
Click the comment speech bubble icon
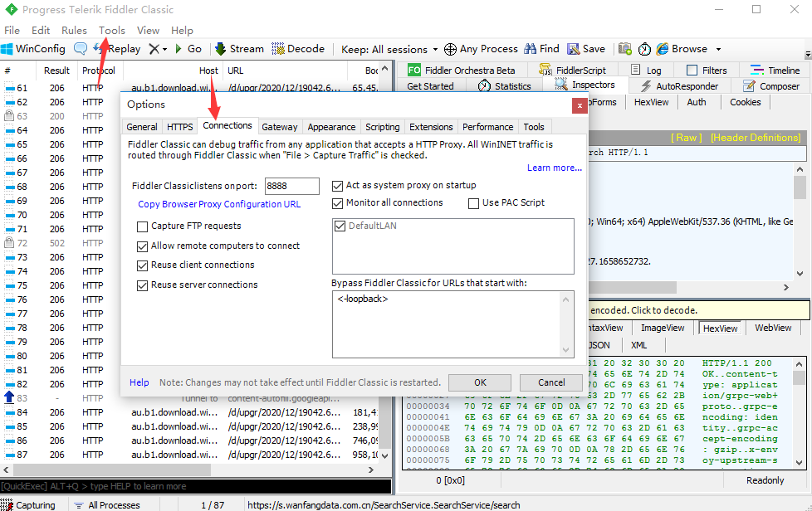[x=81, y=49]
